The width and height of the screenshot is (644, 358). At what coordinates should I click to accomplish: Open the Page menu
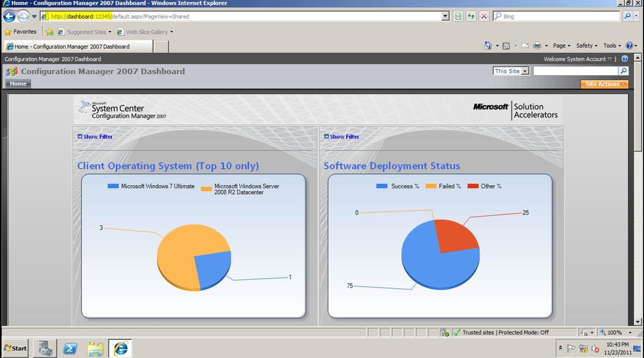(561, 46)
